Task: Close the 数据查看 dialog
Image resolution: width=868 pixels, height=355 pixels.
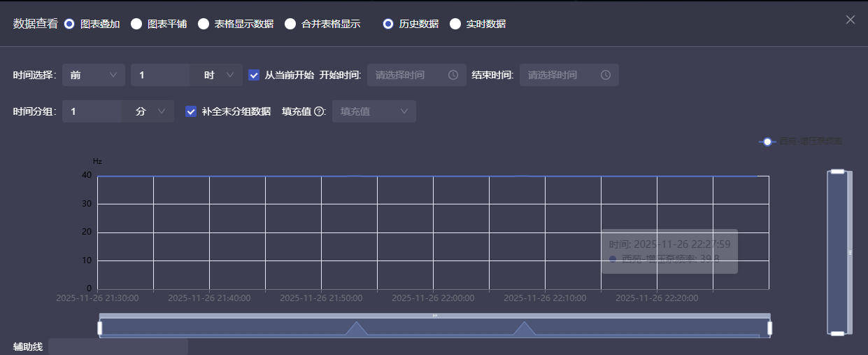Action: 851,20
